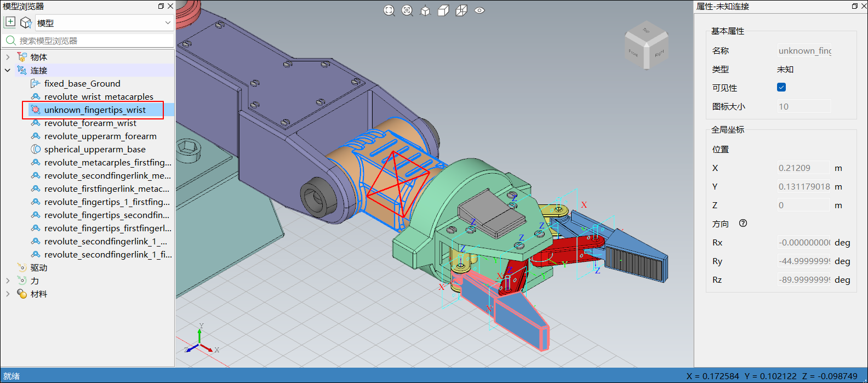Select the spherical_upperarm_base joint

pyautogui.click(x=94, y=149)
